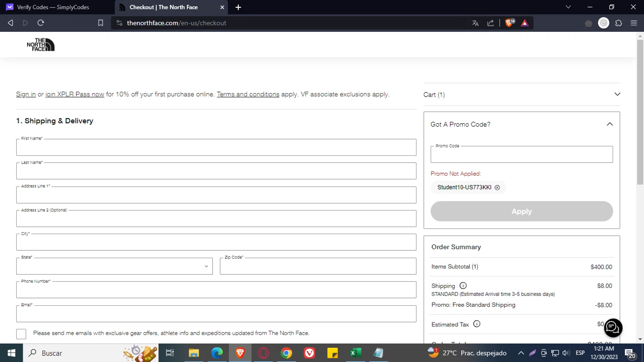Image resolution: width=644 pixels, height=362 pixels.
Task: Click the Email field
Action: tap(216, 313)
